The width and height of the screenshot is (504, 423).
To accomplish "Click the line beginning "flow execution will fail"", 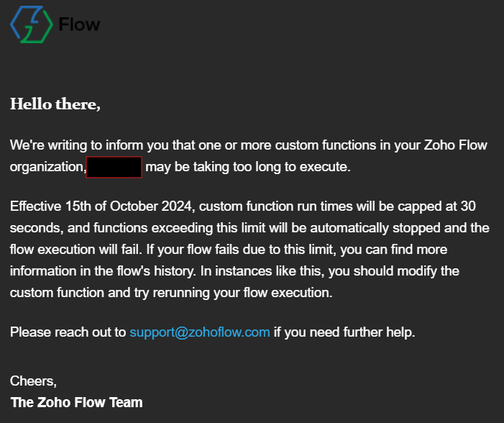I will click(229, 250).
